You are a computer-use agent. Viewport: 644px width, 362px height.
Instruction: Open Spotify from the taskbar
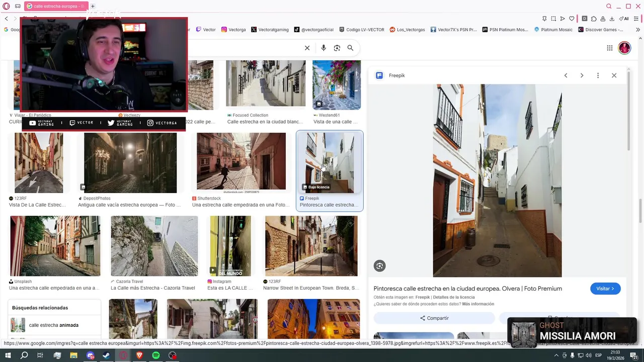(156, 355)
